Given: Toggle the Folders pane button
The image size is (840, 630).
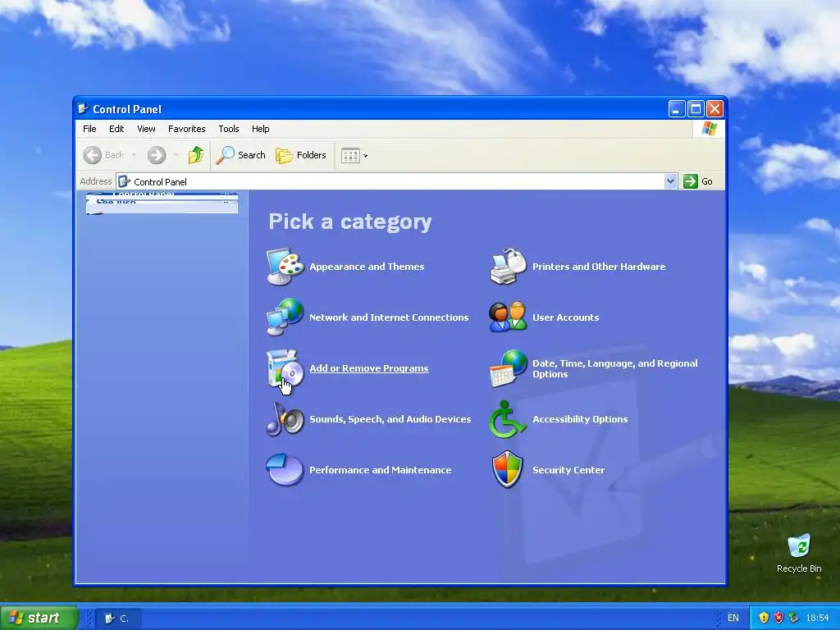Looking at the screenshot, I should click(x=301, y=155).
